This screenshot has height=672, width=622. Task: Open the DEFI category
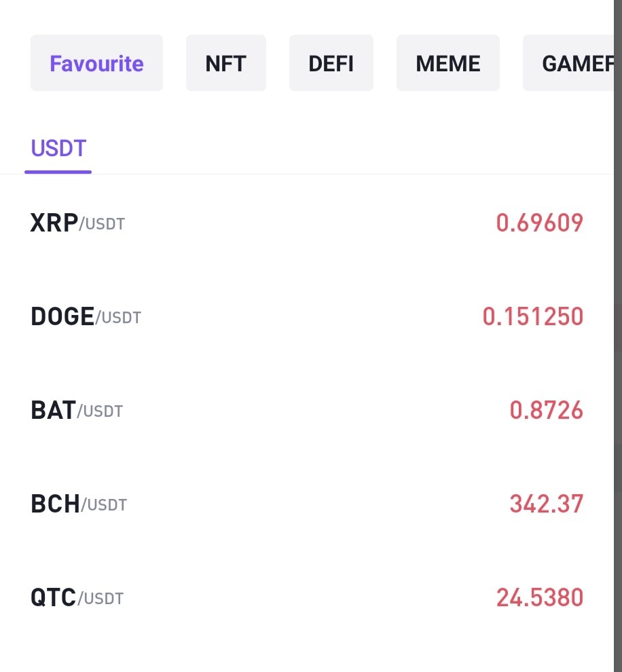[x=331, y=63]
